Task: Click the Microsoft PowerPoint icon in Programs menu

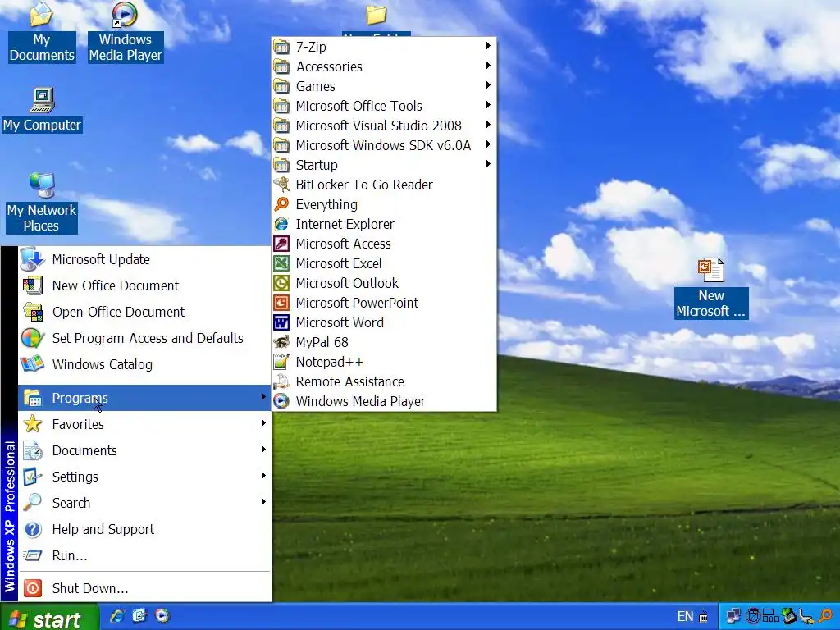Action: click(x=282, y=303)
